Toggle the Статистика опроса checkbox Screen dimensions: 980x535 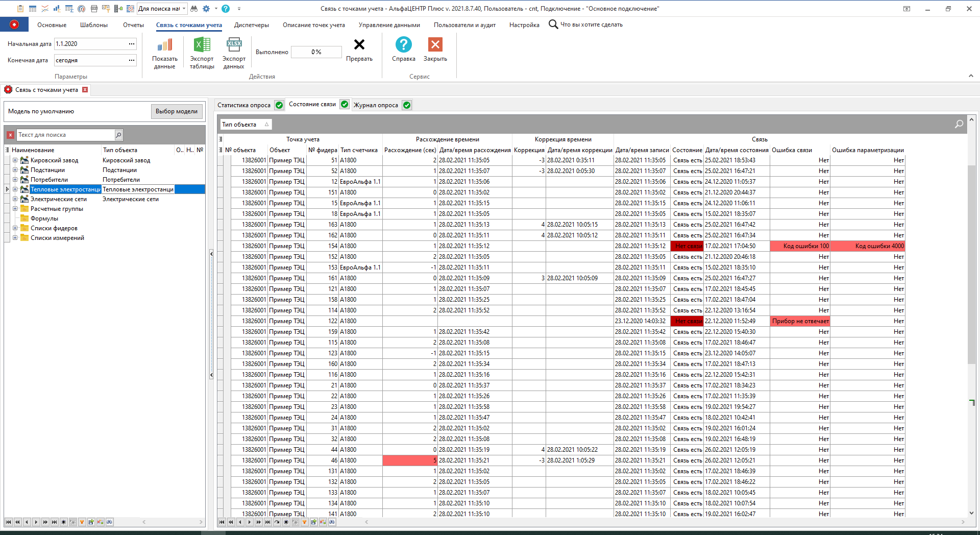click(x=279, y=105)
